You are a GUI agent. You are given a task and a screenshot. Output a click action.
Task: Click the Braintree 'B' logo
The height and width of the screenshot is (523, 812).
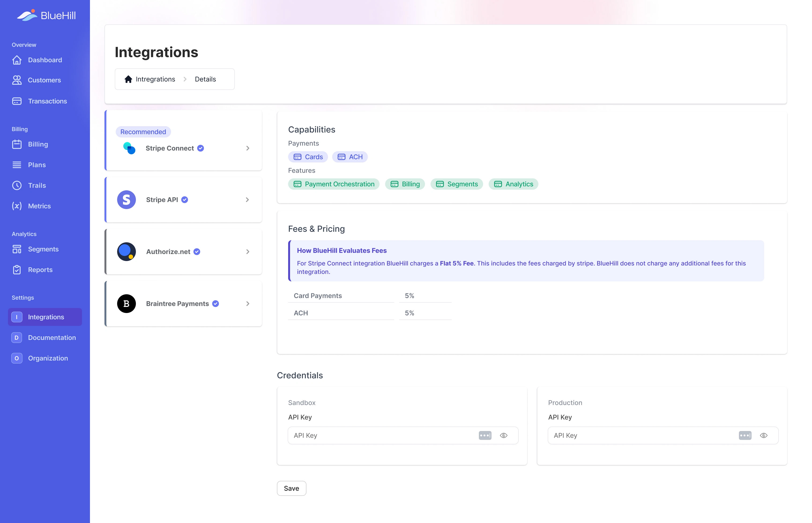[x=126, y=304]
